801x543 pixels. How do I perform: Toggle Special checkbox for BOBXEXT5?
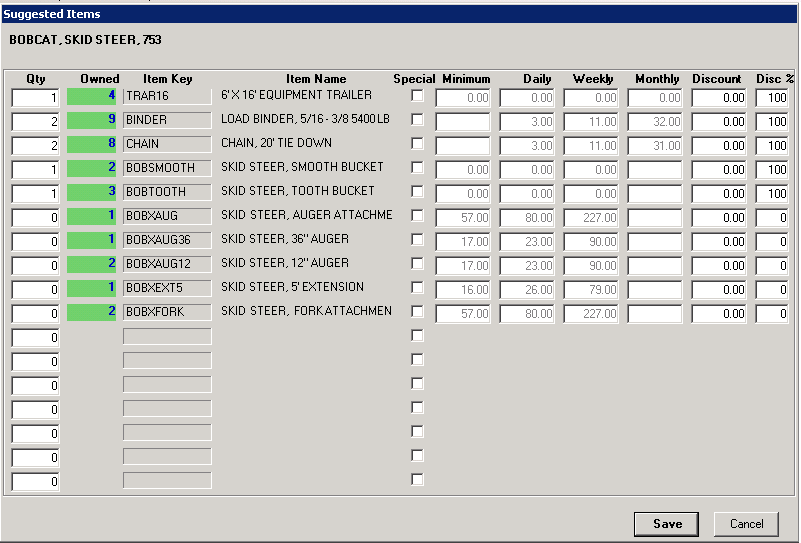click(x=417, y=288)
